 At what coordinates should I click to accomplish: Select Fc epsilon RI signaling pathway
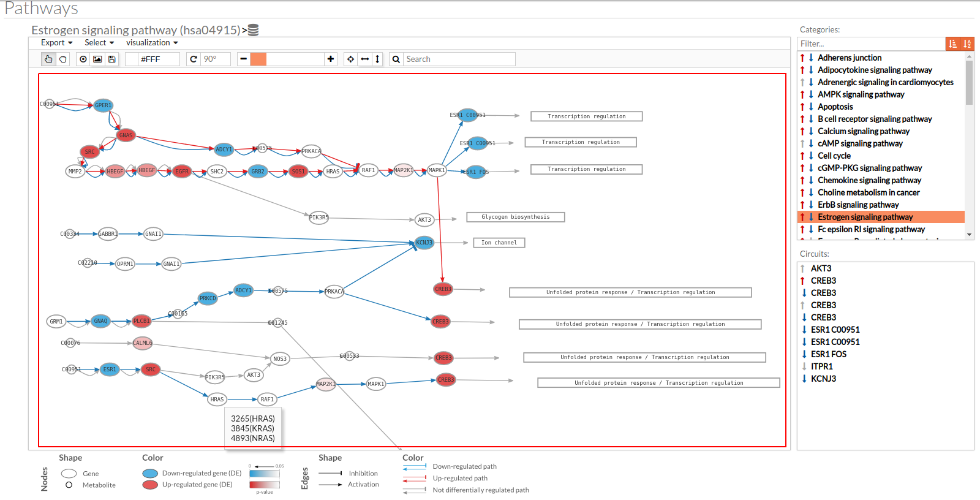[x=871, y=229]
